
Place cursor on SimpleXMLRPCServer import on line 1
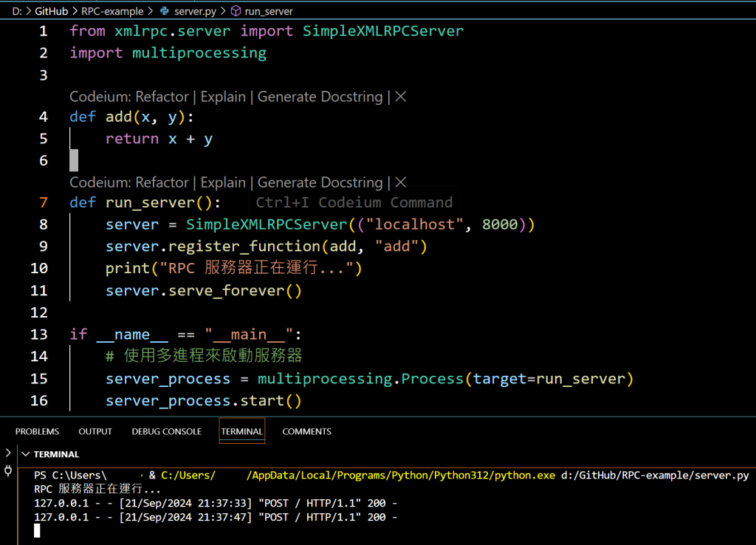tap(383, 31)
